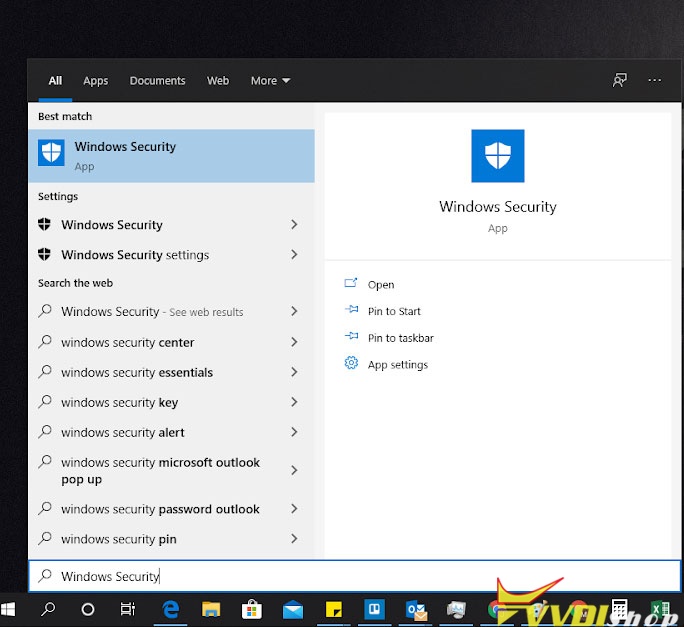The width and height of the screenshot is (684, 627).
Task: Click magnifier icon beside windows security center
Action: [x=45, y=341]
